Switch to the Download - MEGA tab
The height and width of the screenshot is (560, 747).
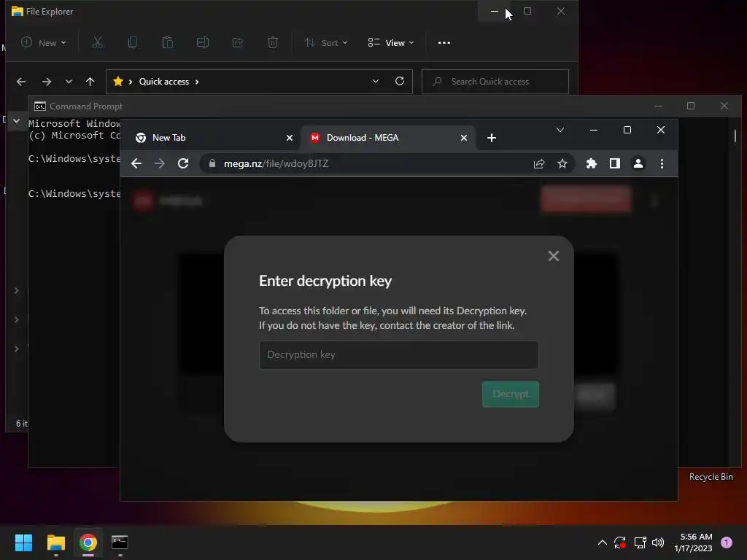388,138
